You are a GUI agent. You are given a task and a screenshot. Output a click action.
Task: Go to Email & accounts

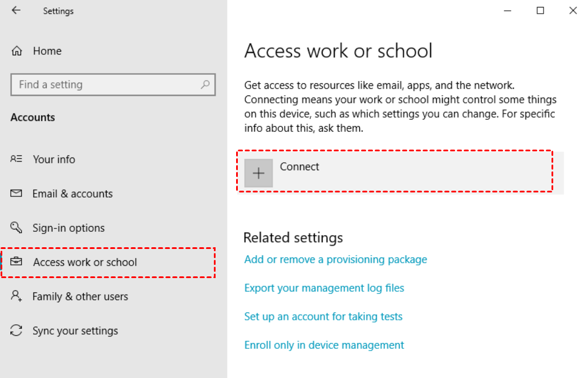click(72, 194)
